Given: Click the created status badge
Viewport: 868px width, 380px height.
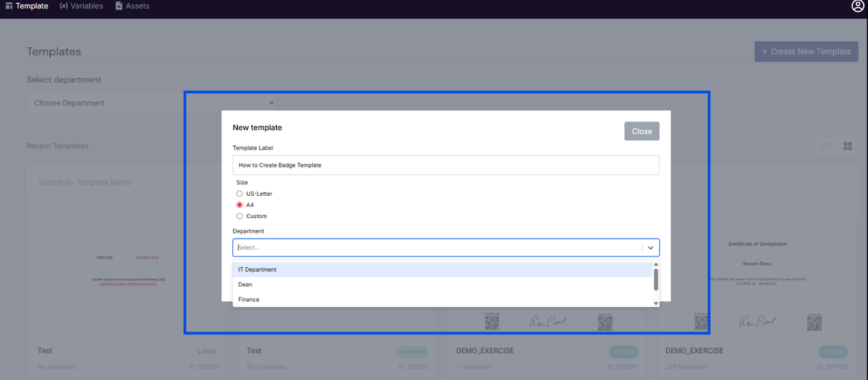Looking at the screenshot, I should point(412,352).
